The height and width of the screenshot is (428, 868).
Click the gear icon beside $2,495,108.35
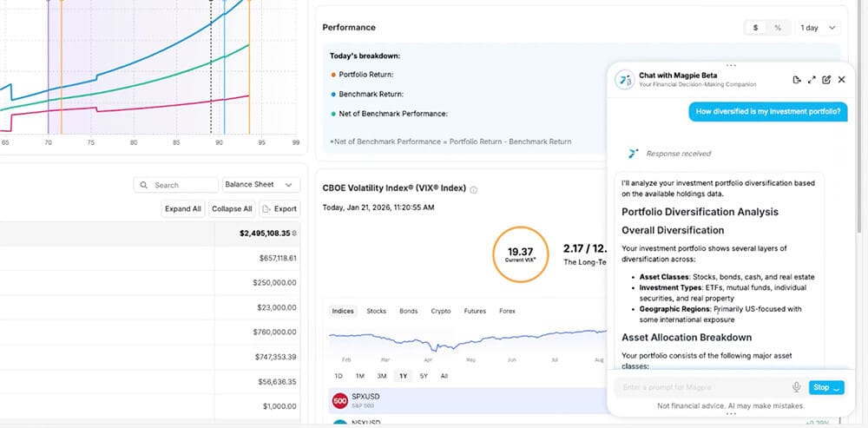294,234
